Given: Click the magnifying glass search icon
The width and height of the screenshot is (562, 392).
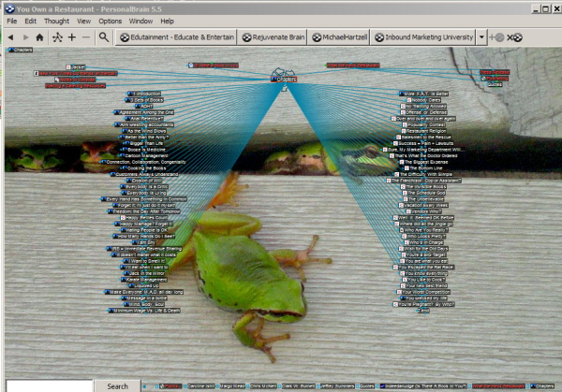Looking at the screenshot, I should 106,37.
